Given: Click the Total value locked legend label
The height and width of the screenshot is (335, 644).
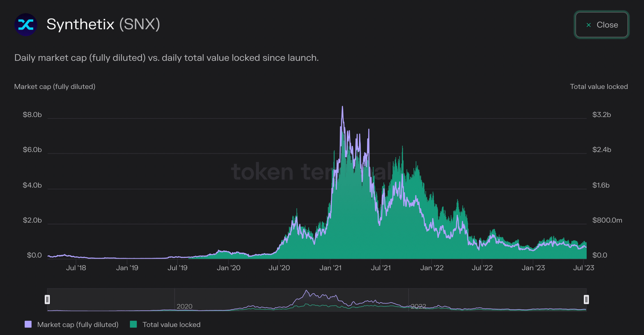Looking at the screenshot, I should click(171, 325).
